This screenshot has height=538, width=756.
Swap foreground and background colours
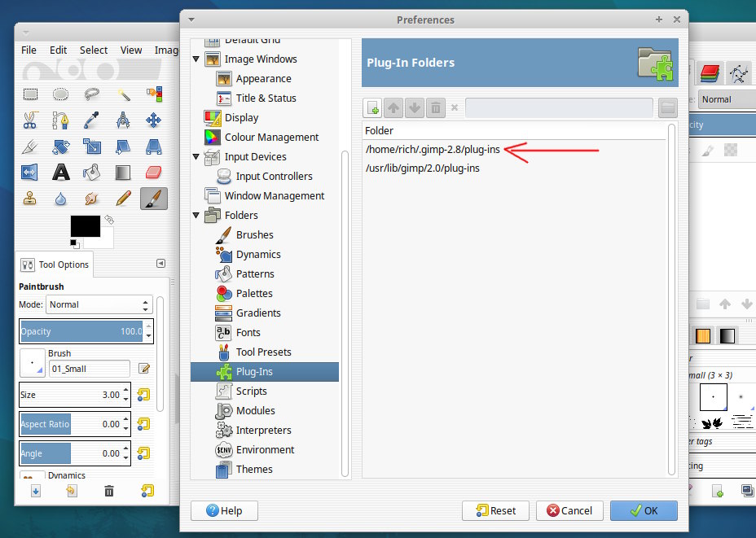[x=109, y=220]
